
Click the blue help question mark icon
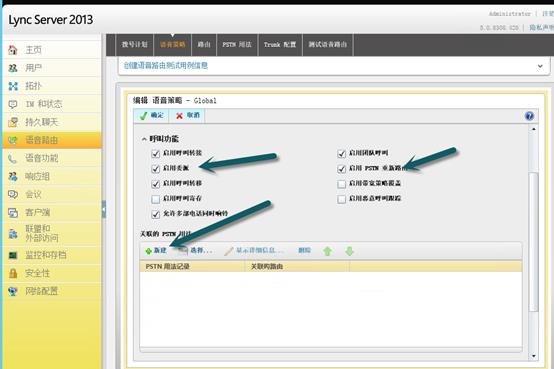[x=529, y=116]
